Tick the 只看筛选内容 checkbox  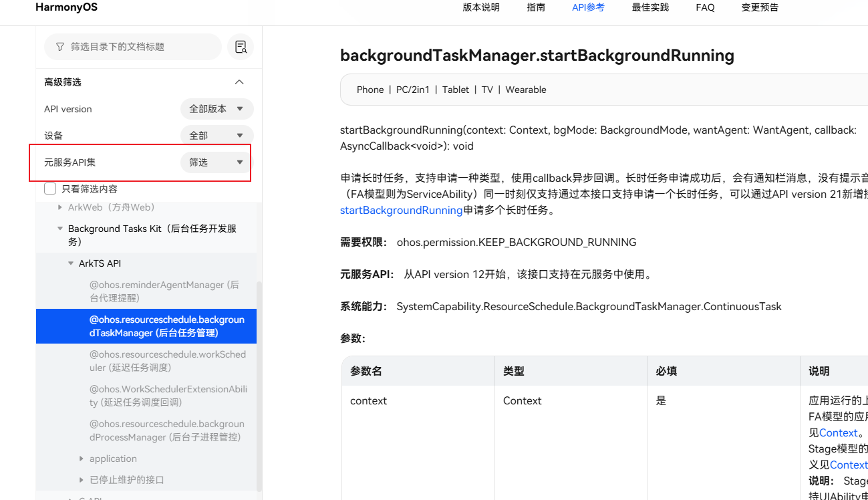(x=50, y=189)
